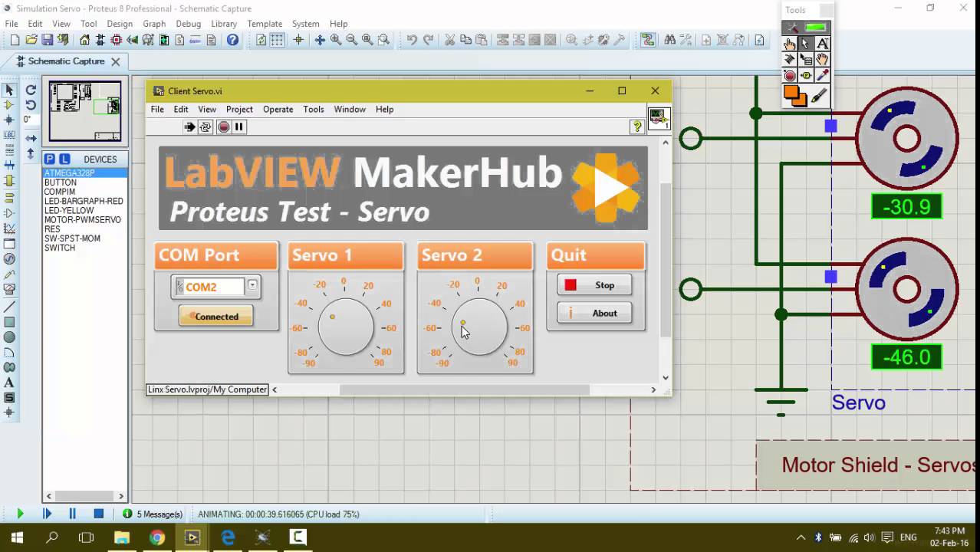980x552 pixels.
Task: Select the Positioning arrow tool in Tools palette
Action: pyautogui.click(x=806, y=44)
